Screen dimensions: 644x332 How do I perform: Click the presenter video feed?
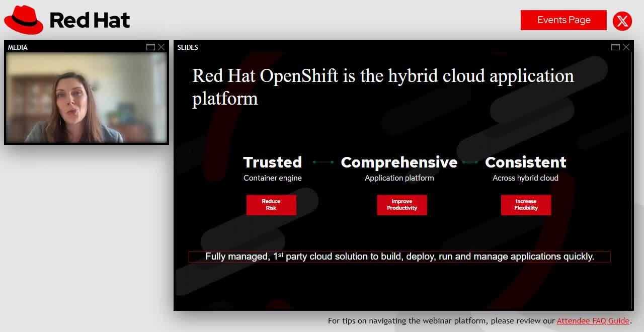click(87, 98)
